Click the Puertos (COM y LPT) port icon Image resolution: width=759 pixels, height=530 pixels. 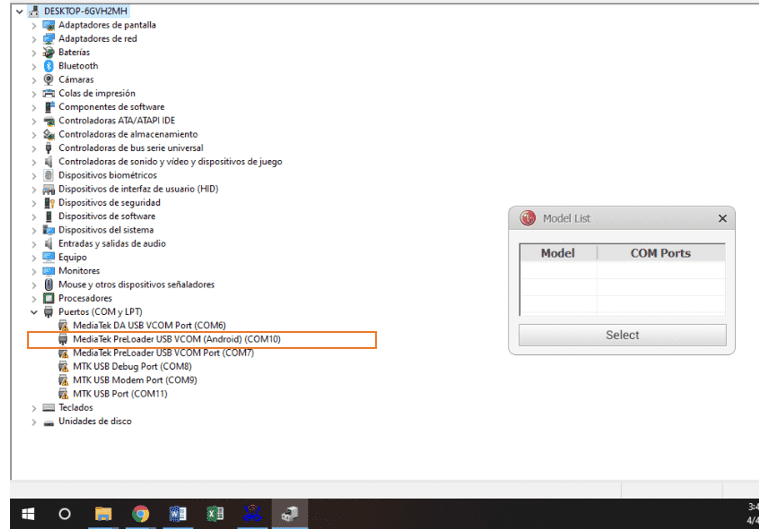[48, 312]
